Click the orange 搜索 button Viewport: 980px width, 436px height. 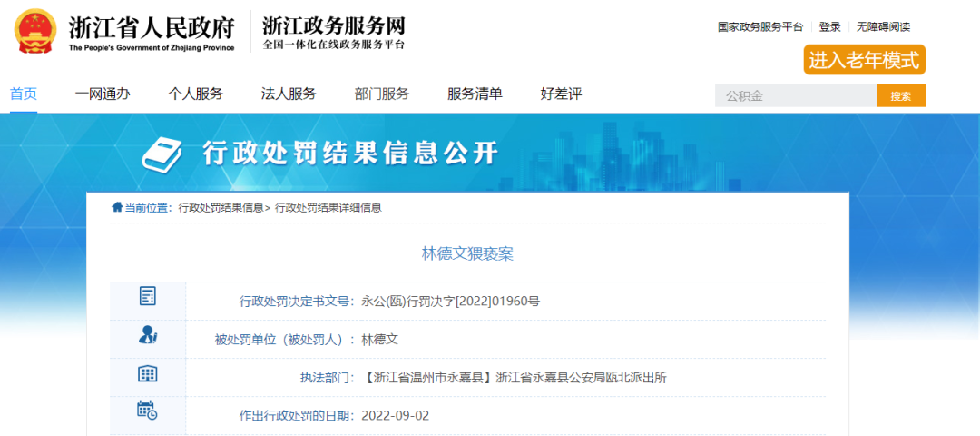click(x=901, y=95)
